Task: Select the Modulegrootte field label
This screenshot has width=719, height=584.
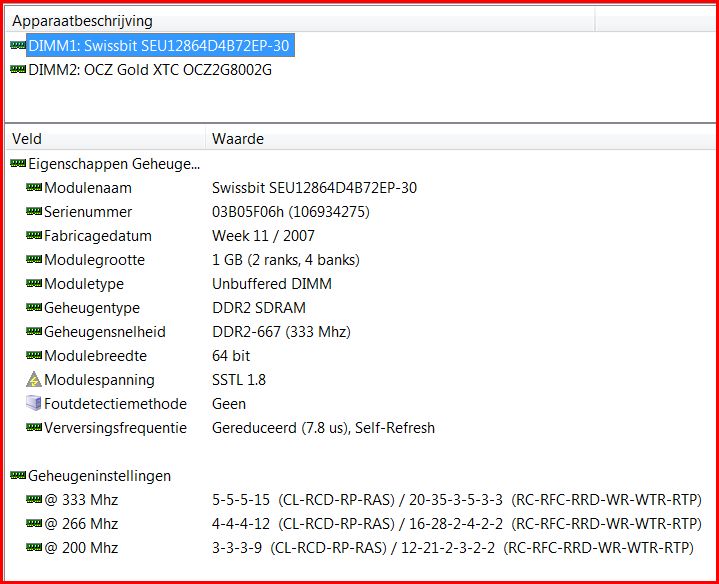Action: pyautogui.click(x=94, y=260)
